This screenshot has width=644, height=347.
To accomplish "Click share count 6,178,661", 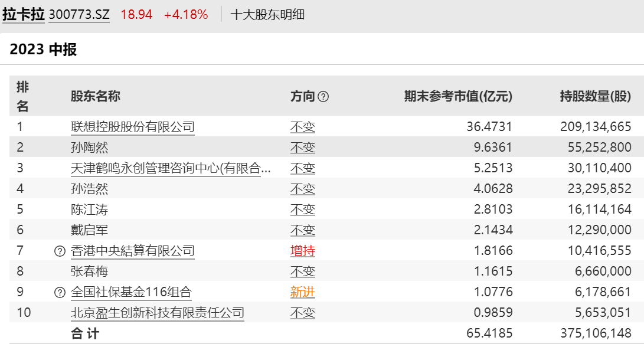I will point(603,292).
